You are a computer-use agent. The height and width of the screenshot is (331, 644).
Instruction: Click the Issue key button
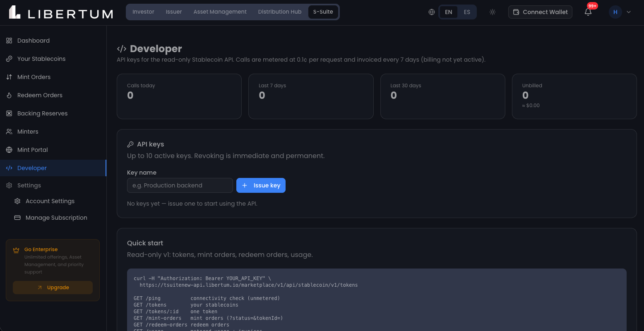click(x=261, y=185)
